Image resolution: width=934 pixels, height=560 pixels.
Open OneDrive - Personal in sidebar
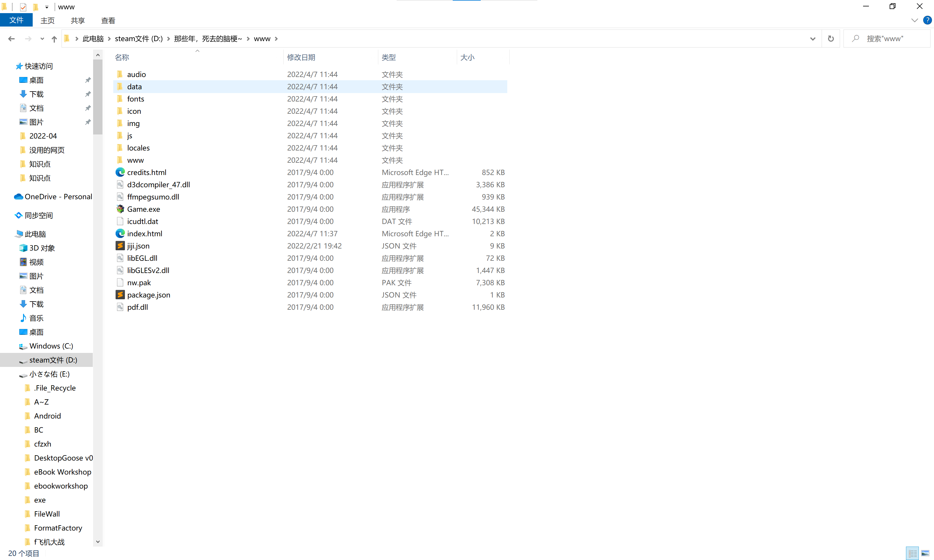(53, 197)
